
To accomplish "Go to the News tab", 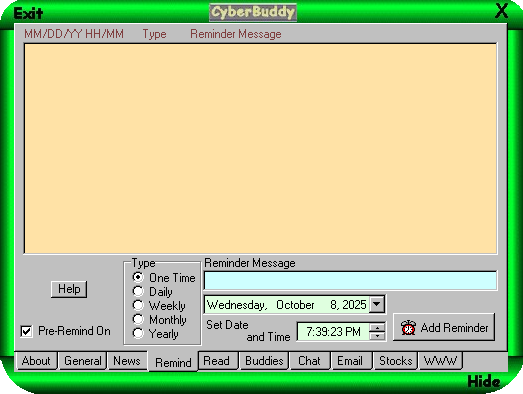I will (127, 361).
